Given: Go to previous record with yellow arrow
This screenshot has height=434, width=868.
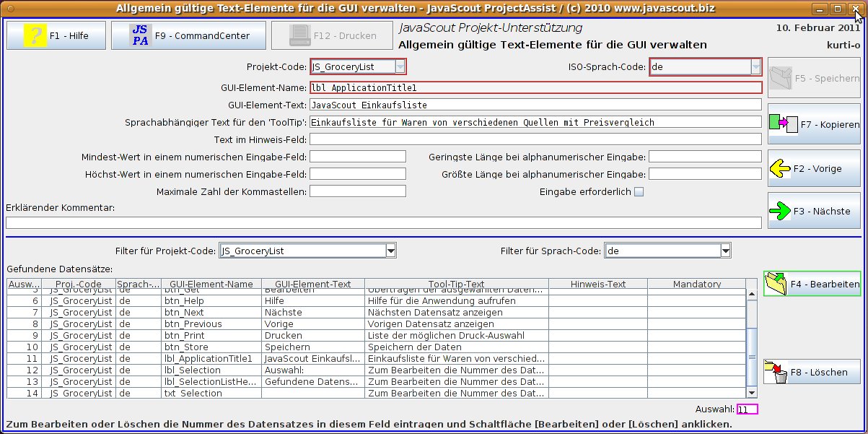Looking at the screenshot, I should (x=780, y=169).
